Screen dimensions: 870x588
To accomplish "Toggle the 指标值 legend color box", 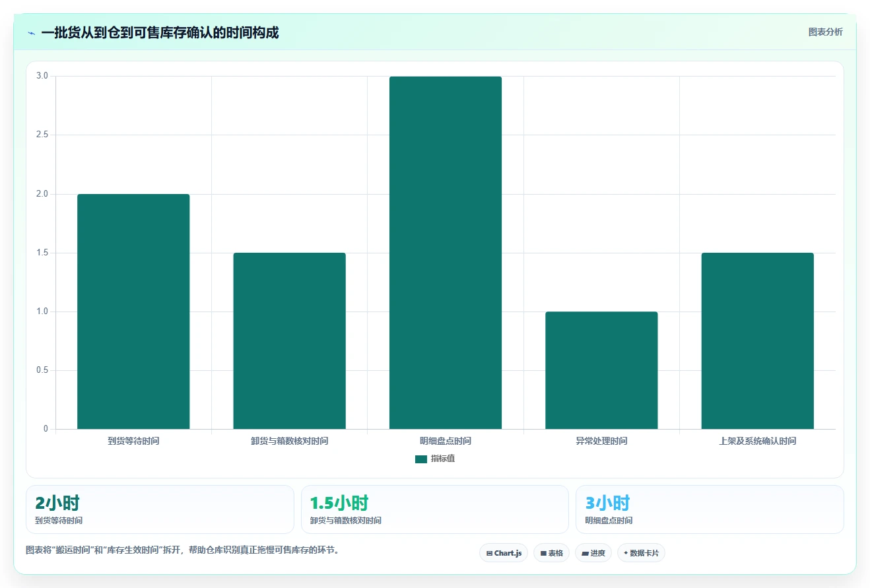I will 421,459.
